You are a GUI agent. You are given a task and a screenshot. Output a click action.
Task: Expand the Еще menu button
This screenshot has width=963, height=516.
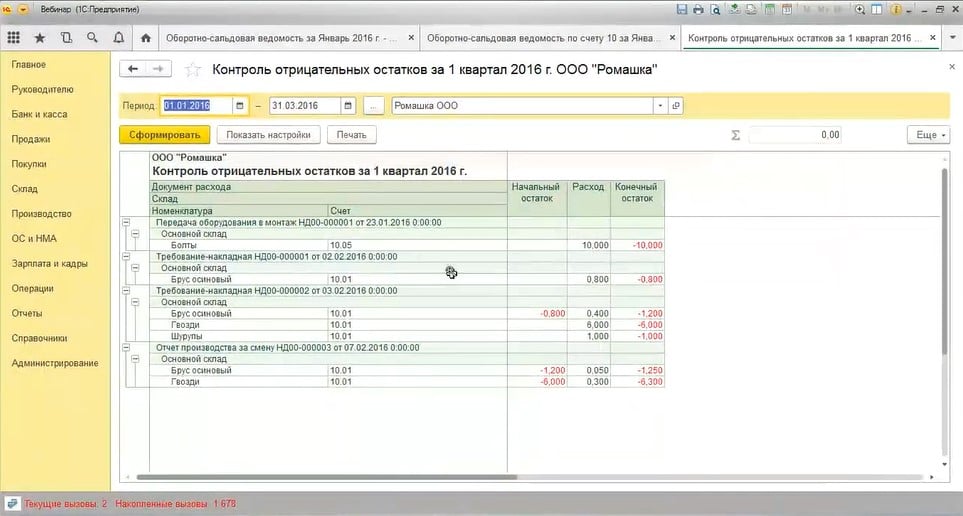(927, 134)
